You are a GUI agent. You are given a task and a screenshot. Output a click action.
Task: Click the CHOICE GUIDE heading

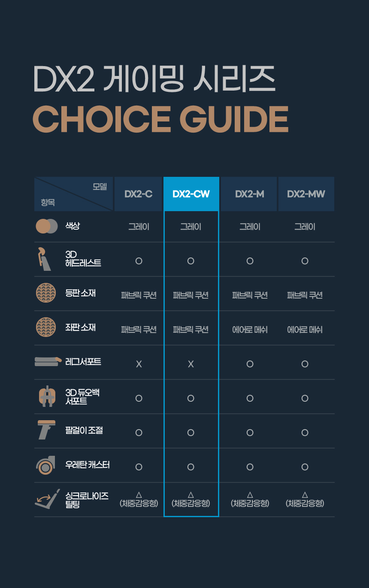pyautogui.click(x=160, y=119)
